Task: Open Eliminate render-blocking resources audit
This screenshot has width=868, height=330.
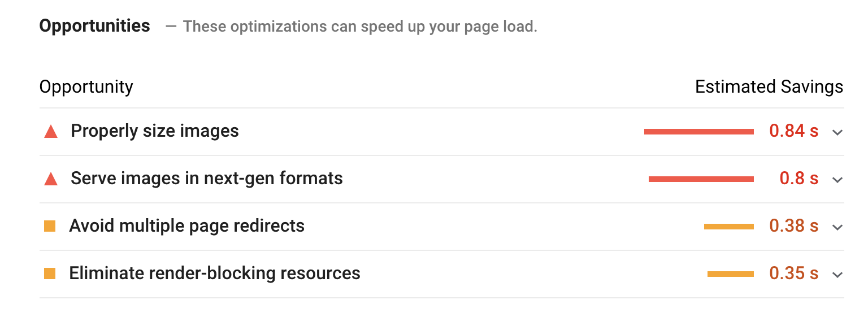Action: (215, 273)
